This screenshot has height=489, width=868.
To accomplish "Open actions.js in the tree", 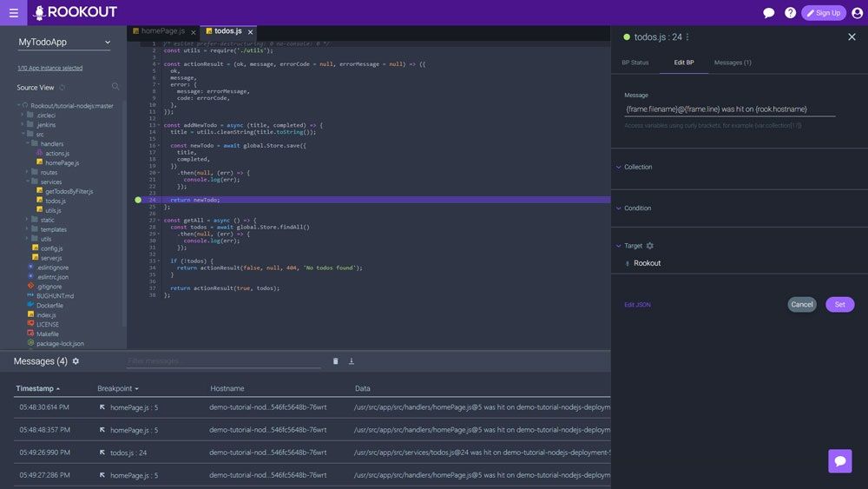I will tap(57, 154).
